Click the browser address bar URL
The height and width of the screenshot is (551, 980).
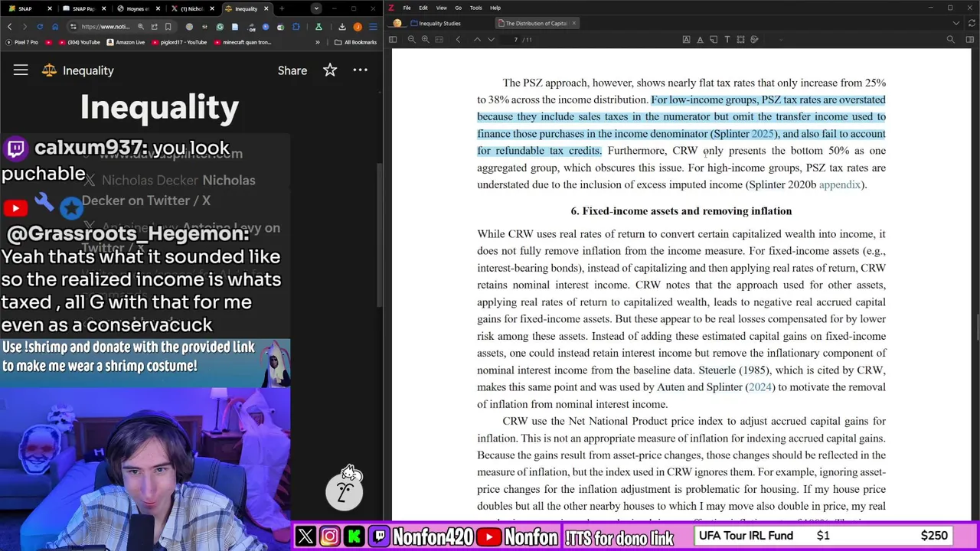pyautogui.click(x=106, y=27)
